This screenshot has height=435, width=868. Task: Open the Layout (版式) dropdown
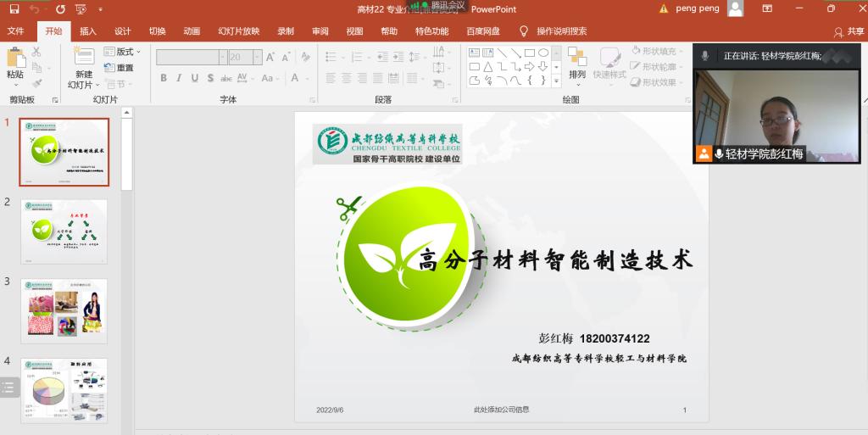click(123, 52)
